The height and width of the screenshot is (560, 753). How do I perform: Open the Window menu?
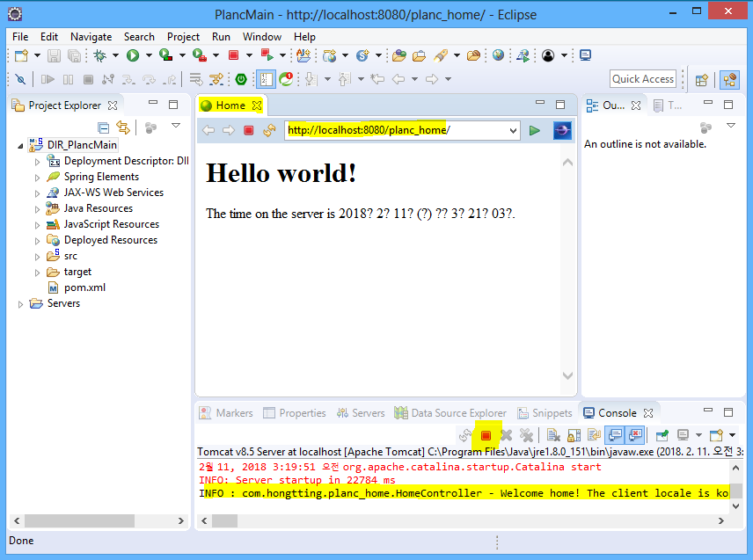pos(261,37)
